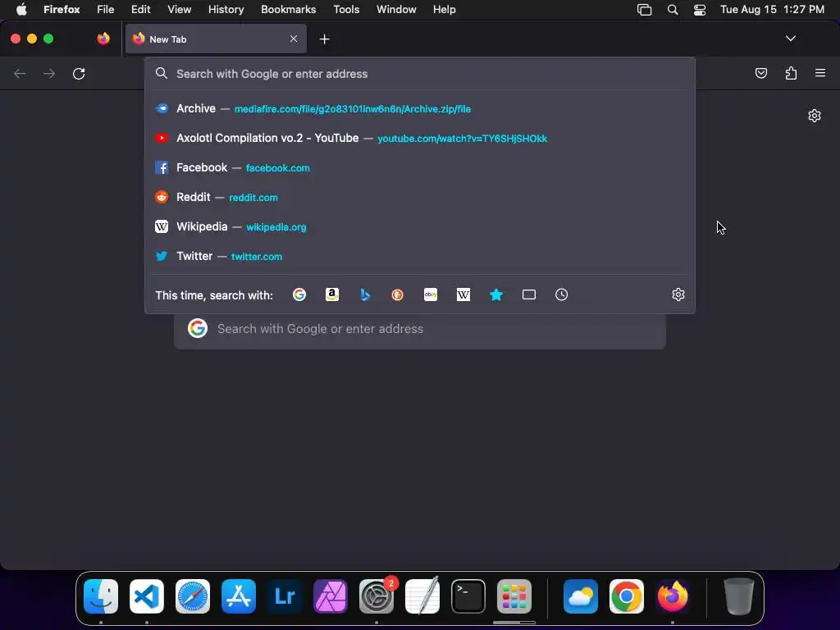Open Axolotl Compilation YouTube suggestion
Screen dimensions: 840x630
[420, 138]
